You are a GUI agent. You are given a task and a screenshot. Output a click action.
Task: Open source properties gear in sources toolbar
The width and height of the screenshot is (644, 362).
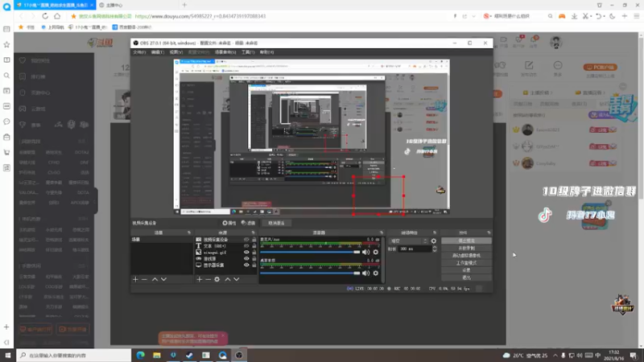[217, 279]
